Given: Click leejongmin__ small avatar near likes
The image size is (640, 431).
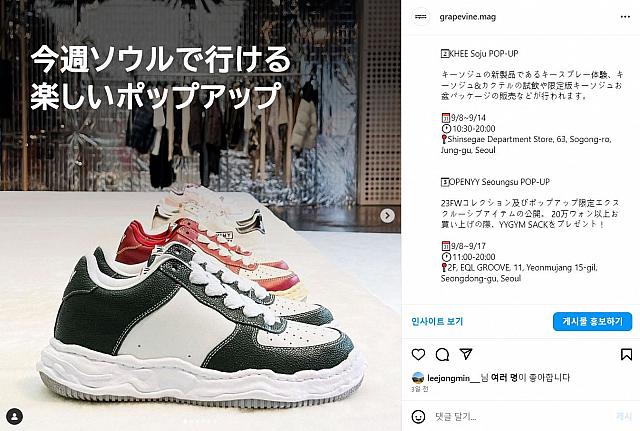Looking at the screenshot, I should [x=418, y=378].
